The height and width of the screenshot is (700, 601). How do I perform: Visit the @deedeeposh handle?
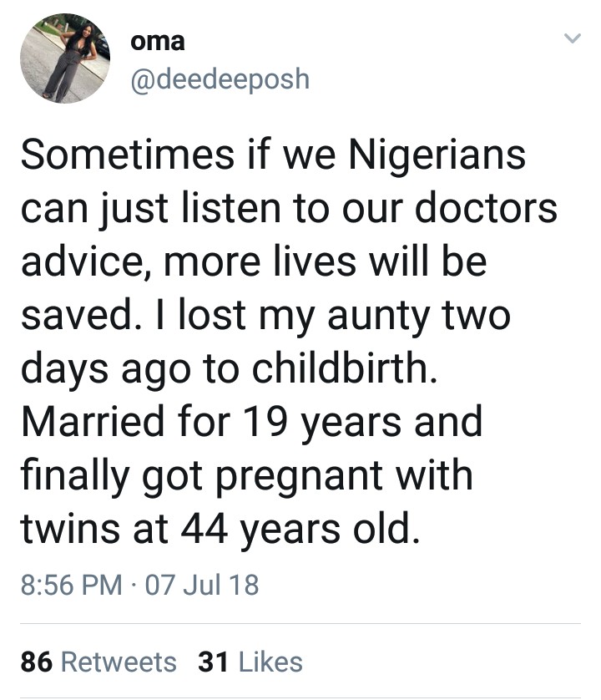pos(220,79)
